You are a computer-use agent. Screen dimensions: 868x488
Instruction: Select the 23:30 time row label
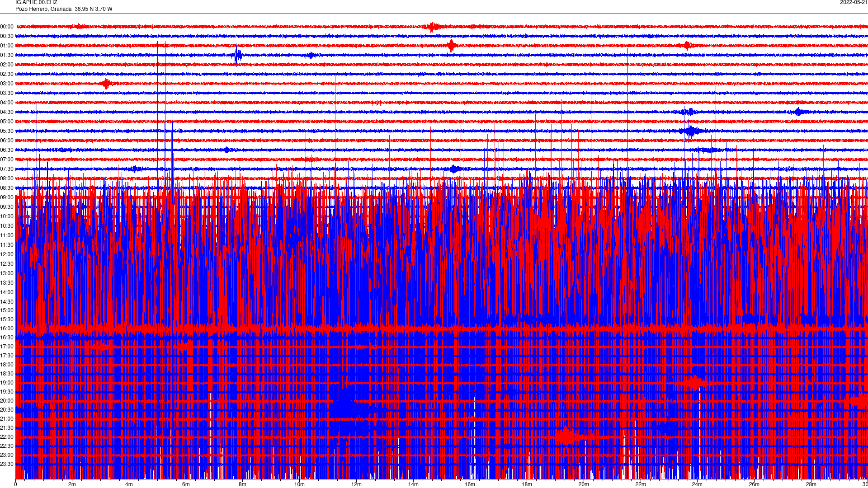[x=7, y=464]
